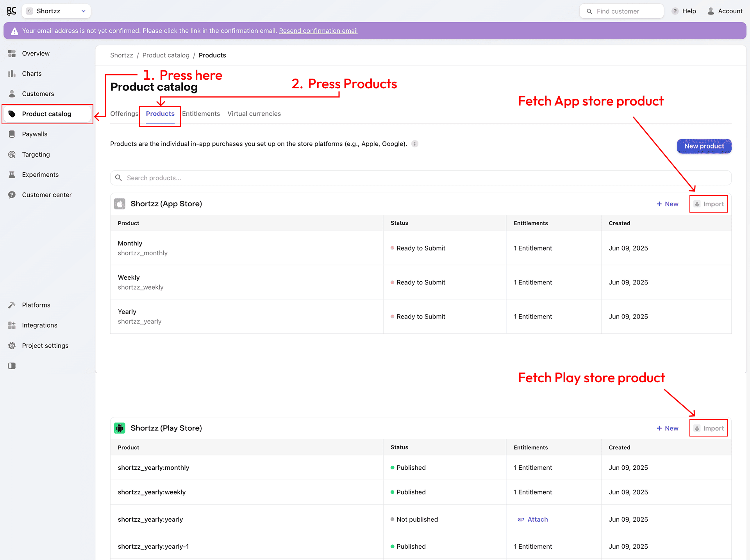The width and height of the screenshot is (750, 560).
Task: Click the info icon beside products description
Action: (415, 144)
